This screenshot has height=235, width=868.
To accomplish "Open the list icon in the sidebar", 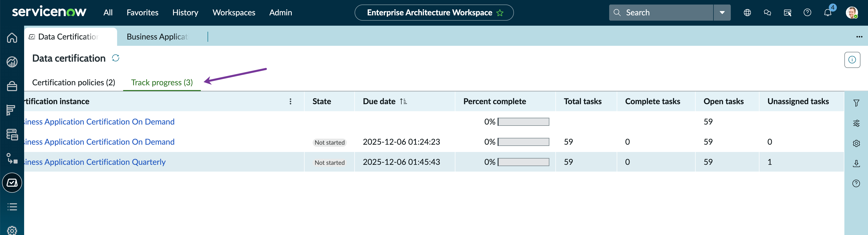I will [12, 207].
